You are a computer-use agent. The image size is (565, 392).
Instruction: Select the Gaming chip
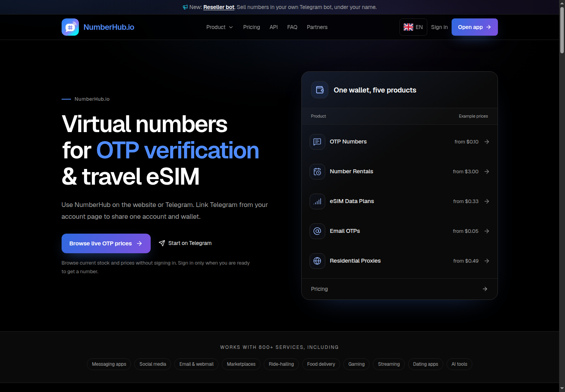tap(357, 364)
